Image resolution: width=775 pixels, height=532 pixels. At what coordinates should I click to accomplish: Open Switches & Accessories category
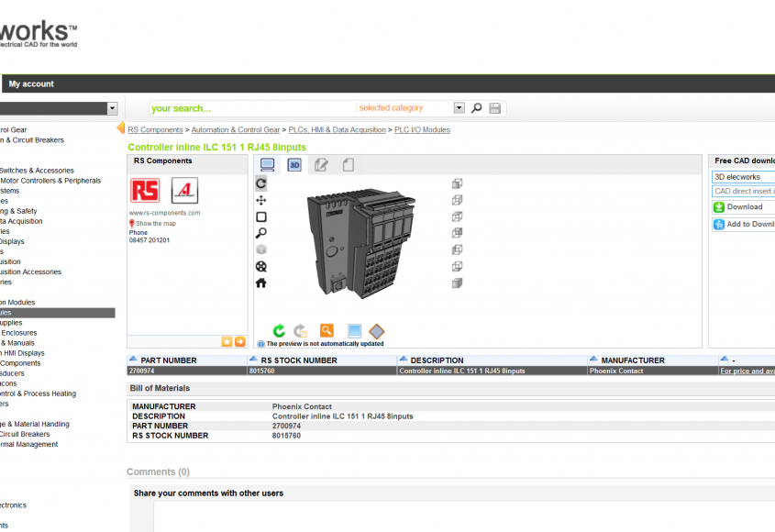tap(37, 171)
